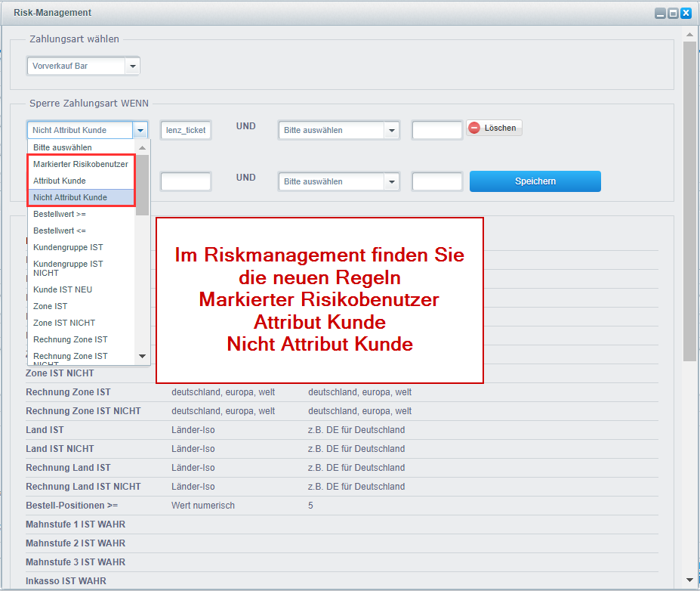
Task: Click Rechnung Land IST row label
Action: pyautogui.click(x=68, y=467)
